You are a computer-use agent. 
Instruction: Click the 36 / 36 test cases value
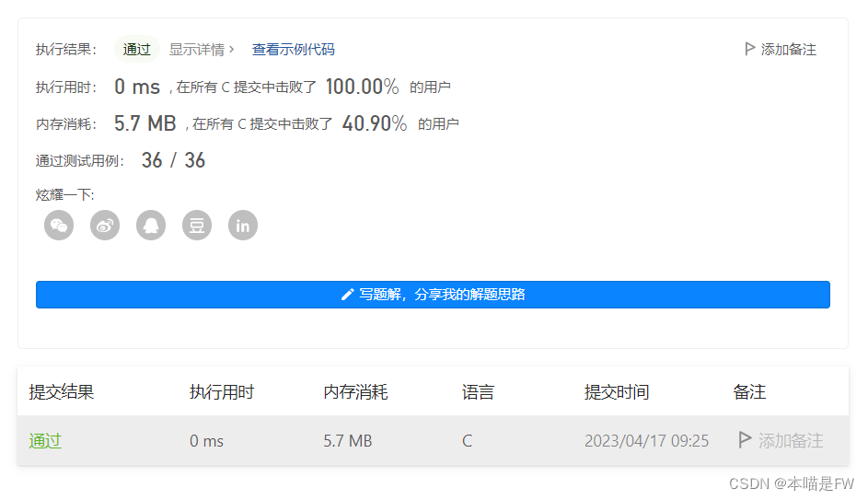173,160
